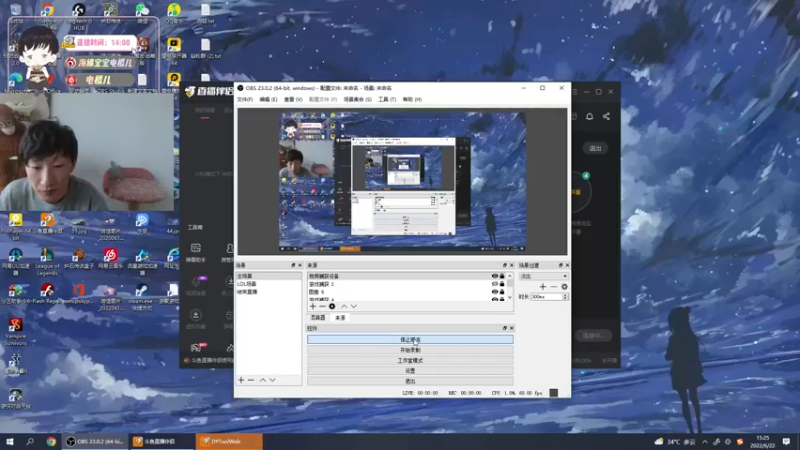The image size is (800, 450).
Task: Remove scene transition with minus icon
Action: [554, 287]
